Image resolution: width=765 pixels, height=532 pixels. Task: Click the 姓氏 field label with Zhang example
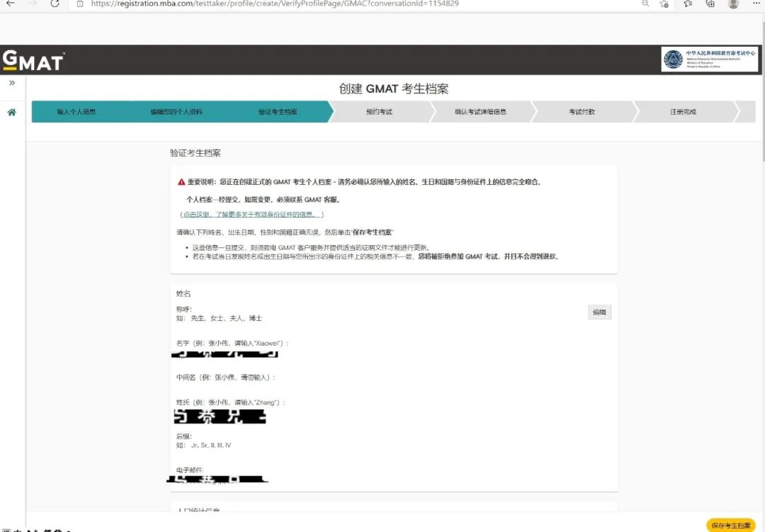click(230, 402)
